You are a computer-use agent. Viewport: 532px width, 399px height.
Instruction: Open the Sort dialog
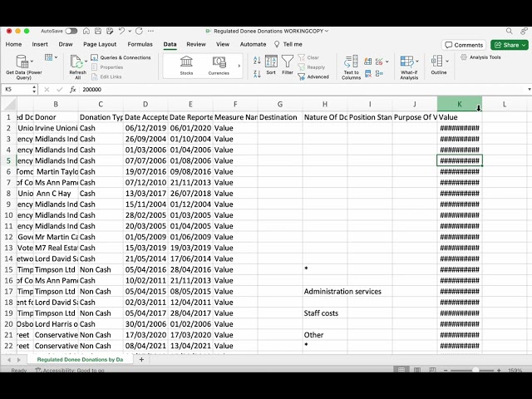pyautogui.click(x=271, y=65)
